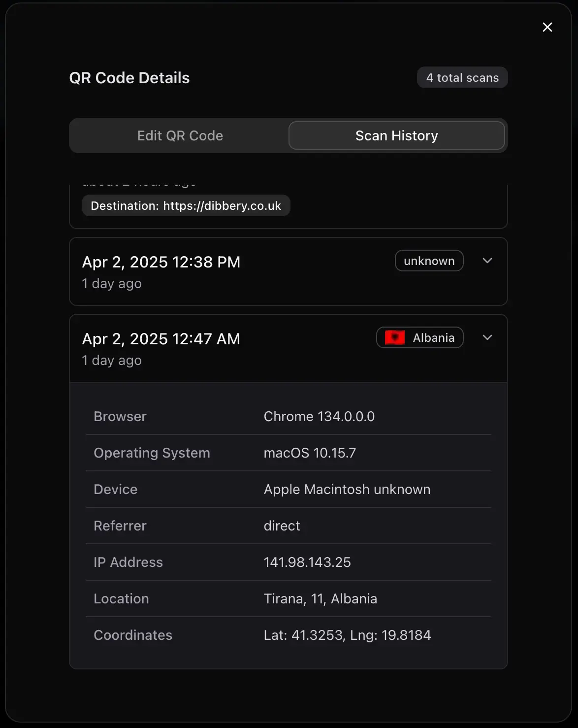This screenshot has width=578, height=728.
Task: Click the Coordinates row label
Action: click(133, 635)
